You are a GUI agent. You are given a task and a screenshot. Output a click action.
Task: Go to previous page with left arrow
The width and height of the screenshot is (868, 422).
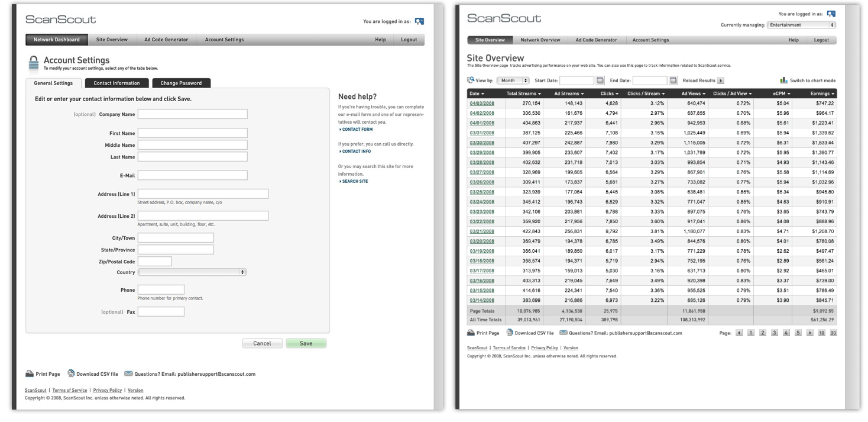click(x=739, y=333)
